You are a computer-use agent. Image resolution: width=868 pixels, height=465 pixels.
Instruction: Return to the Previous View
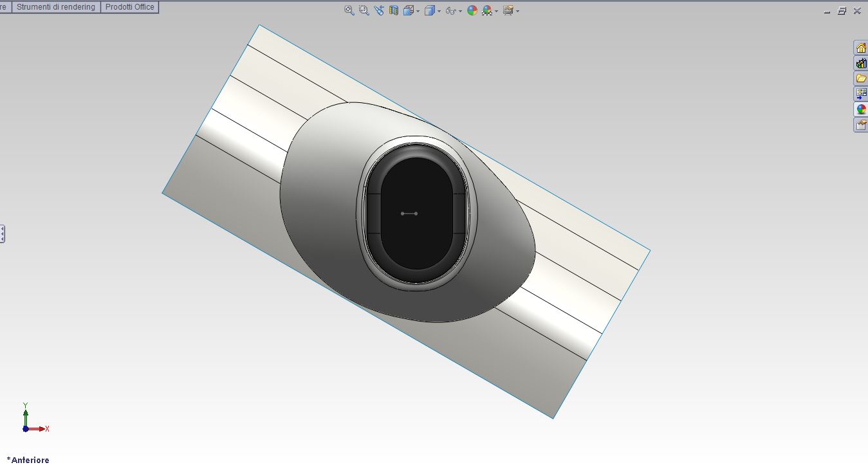click(378, 10)
